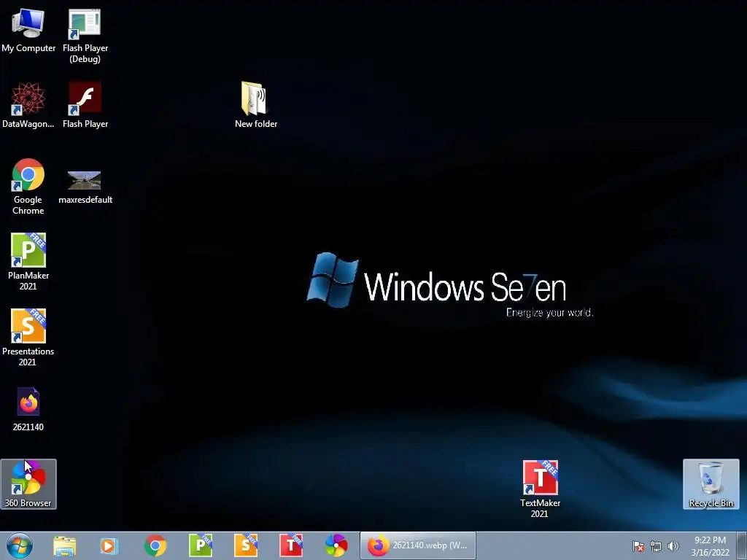Select the 360 Browser desktop shortcut

point(28,484)
